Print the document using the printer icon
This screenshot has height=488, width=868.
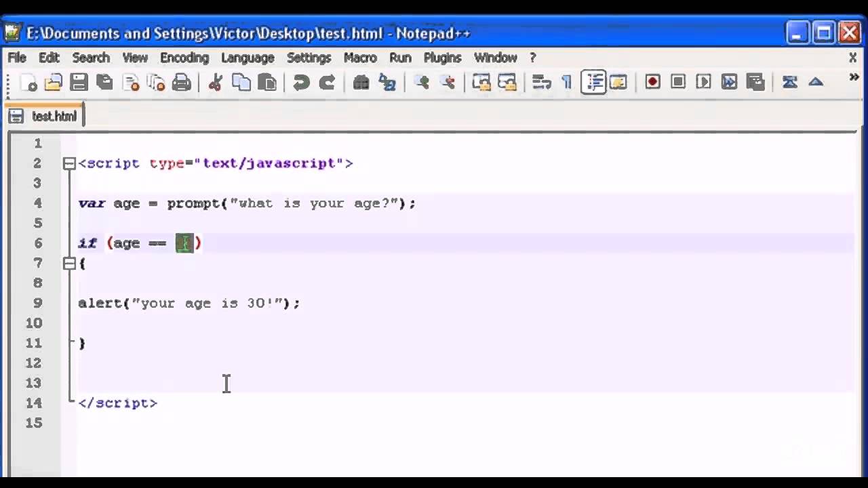[182, 83]
